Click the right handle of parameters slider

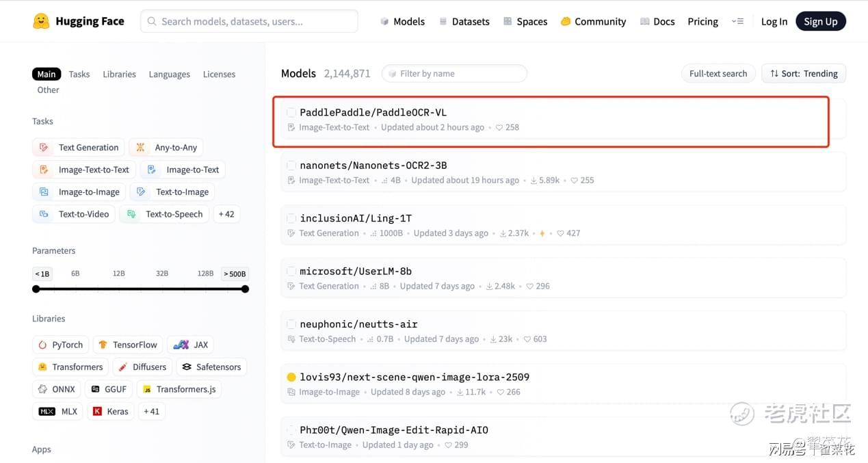(245, 289)
